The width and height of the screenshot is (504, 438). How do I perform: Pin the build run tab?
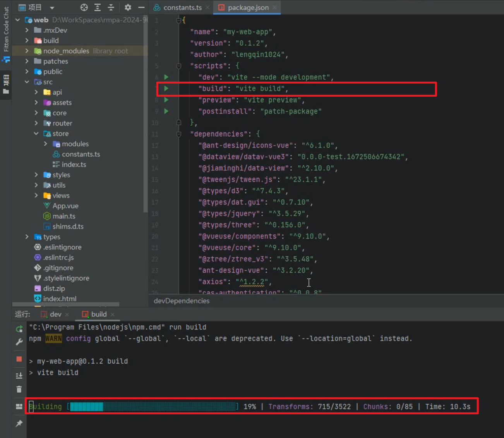tap(19, 423)
